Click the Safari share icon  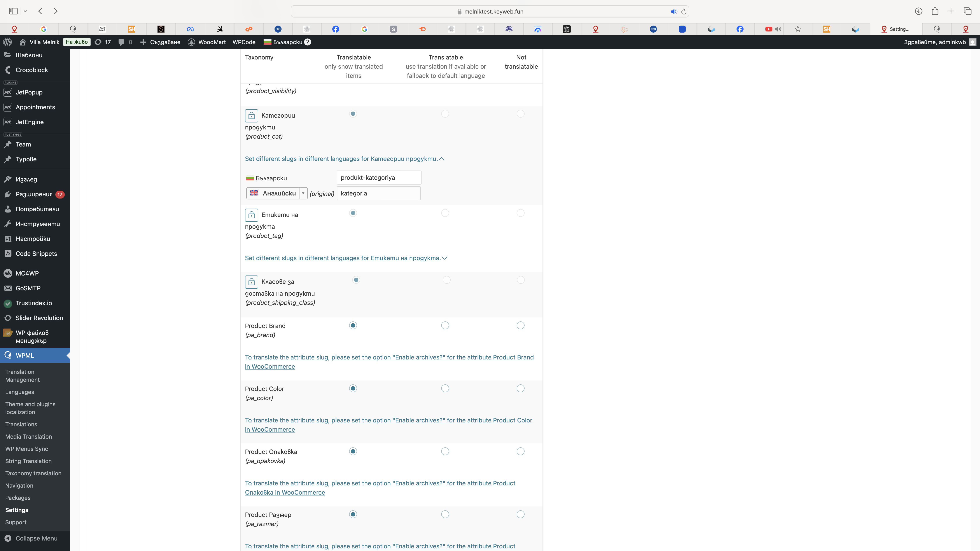point(935,11)
